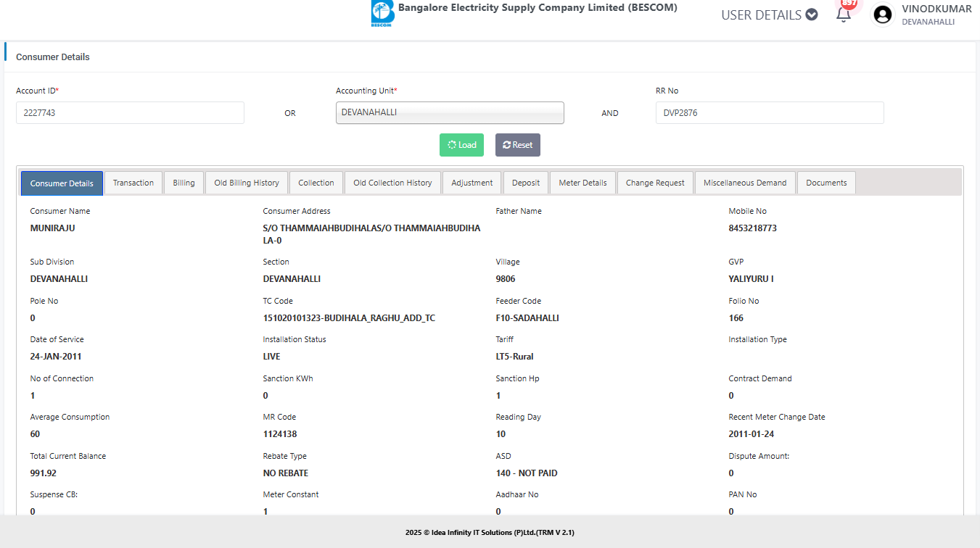Select the Old Billing History tab
The width and height of the screenshot is (980, 548).
[x=247, y=183]
